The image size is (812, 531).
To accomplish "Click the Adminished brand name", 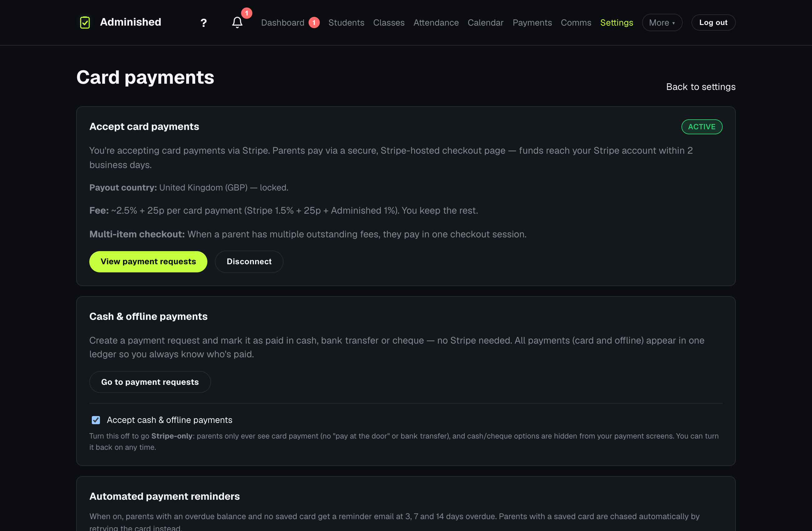I will tap(130, 22).
